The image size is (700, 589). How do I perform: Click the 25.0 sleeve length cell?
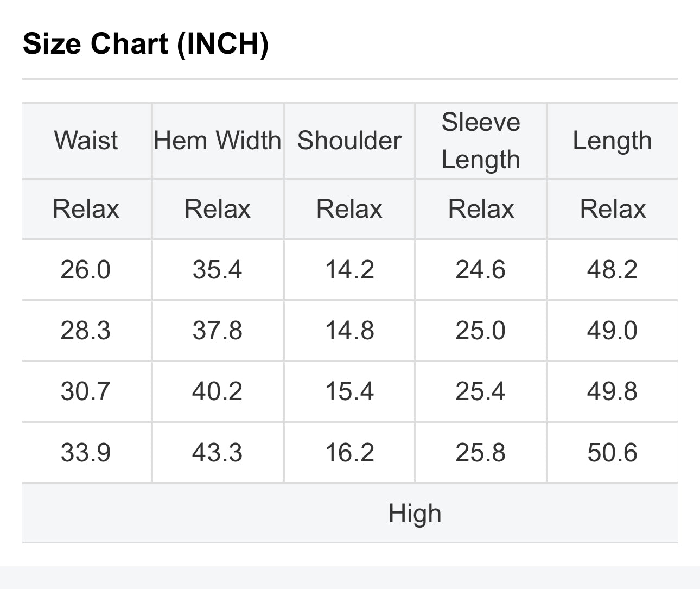(x=481, y=331)
